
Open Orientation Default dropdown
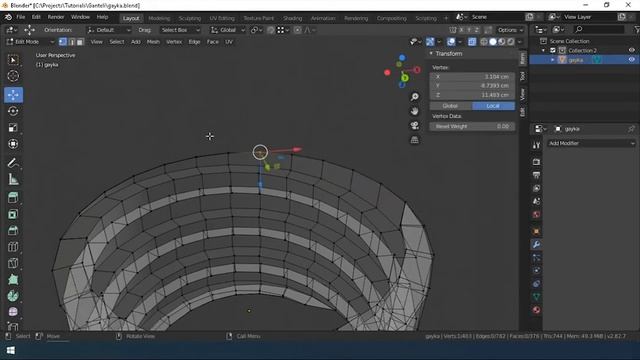(x=109, y=30)
